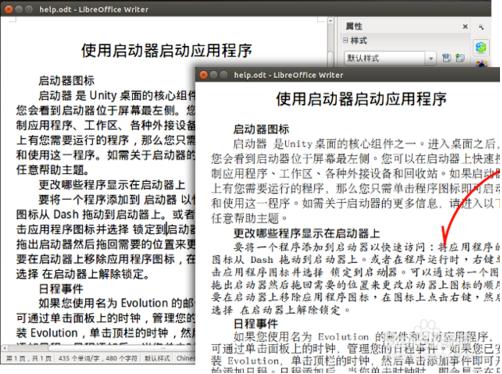Click 更改哪些程序显示在启动器上 in front window
Screen dimensions: 502x374
[307, 233]
